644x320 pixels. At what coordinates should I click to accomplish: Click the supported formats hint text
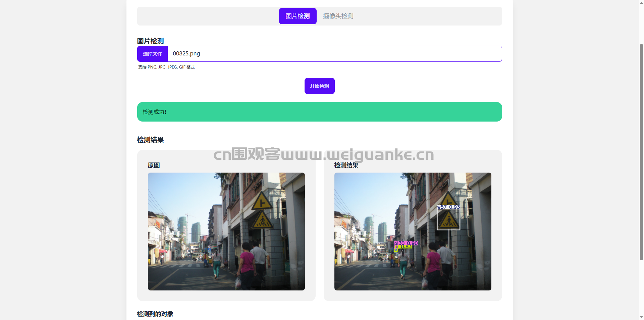click(166, 67)
